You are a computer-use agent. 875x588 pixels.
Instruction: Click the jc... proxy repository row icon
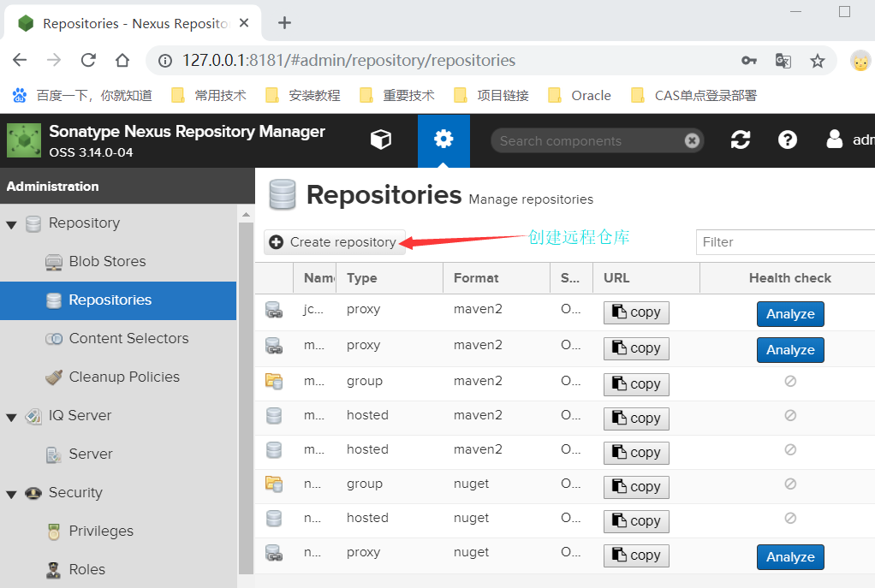(x=273, y=310)
